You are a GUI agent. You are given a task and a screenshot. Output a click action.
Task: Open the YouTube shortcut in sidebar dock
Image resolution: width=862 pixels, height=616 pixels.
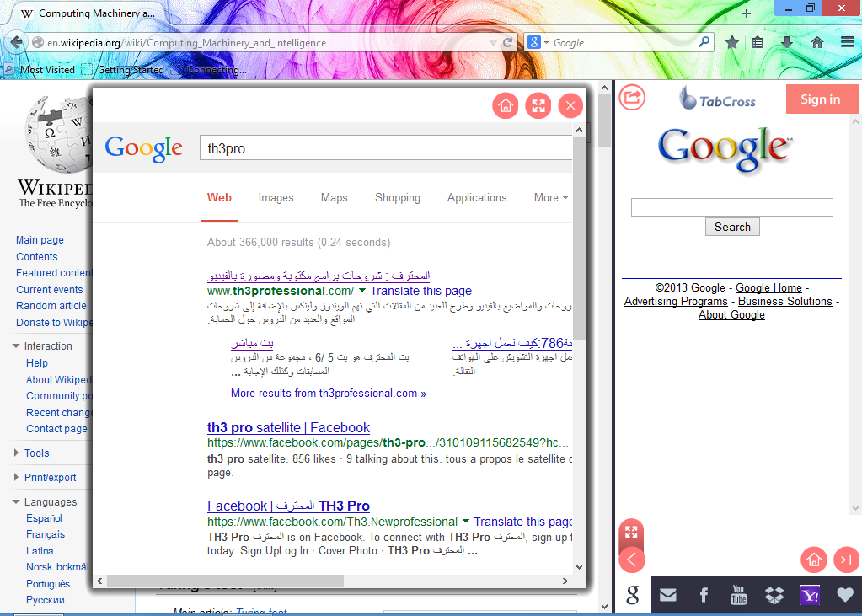coord(738,595)
